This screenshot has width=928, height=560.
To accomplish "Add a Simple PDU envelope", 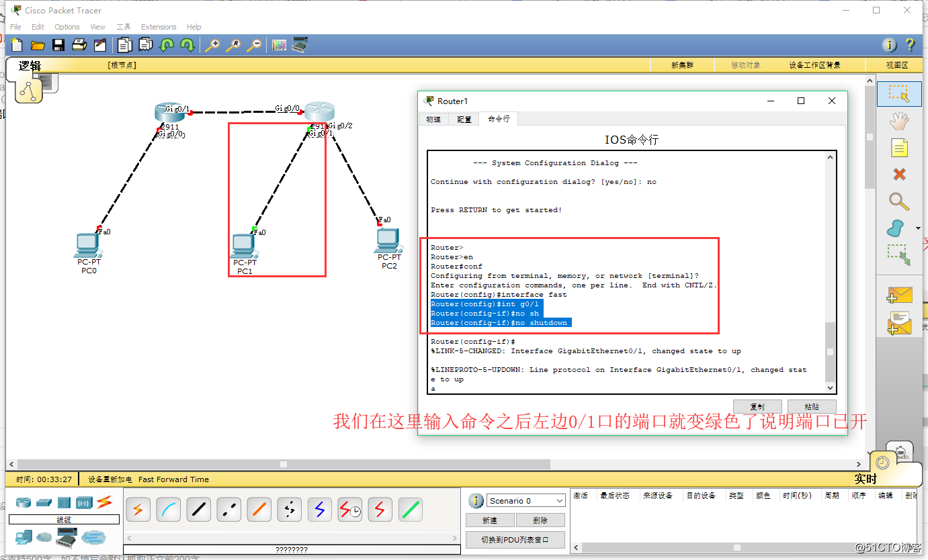I will tap(899, 295).
